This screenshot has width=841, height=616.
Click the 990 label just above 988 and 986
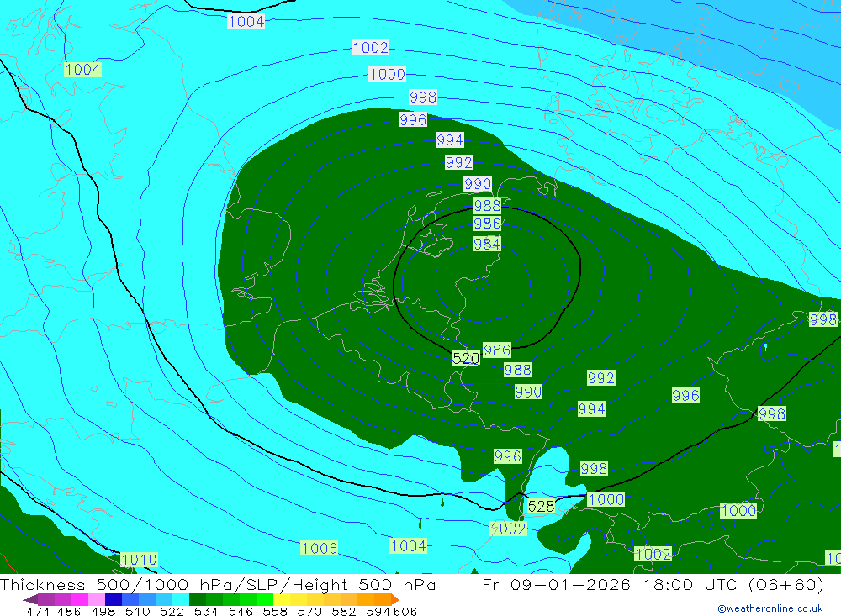click(x=478, y=184)
